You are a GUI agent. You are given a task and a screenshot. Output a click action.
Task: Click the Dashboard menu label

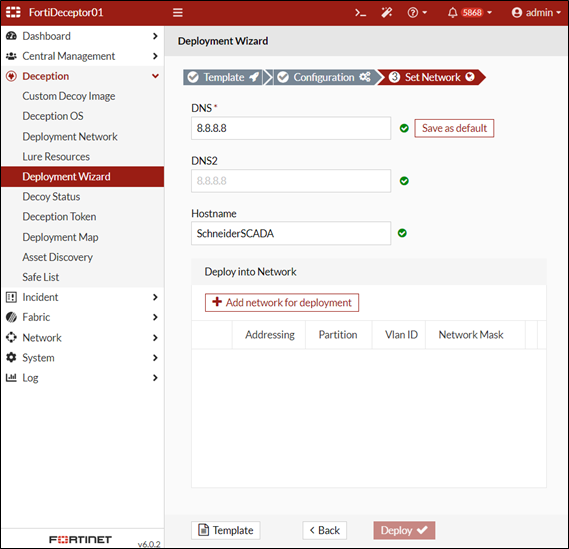(46, 36)
